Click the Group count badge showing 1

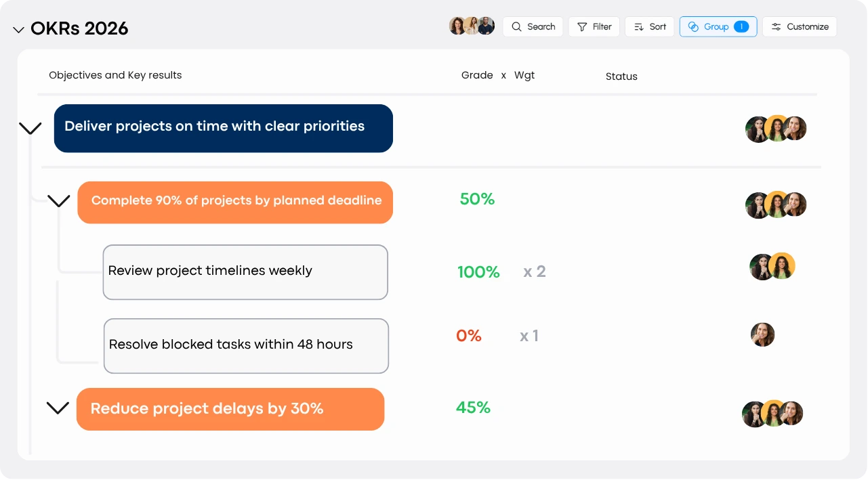pos(741,27)
